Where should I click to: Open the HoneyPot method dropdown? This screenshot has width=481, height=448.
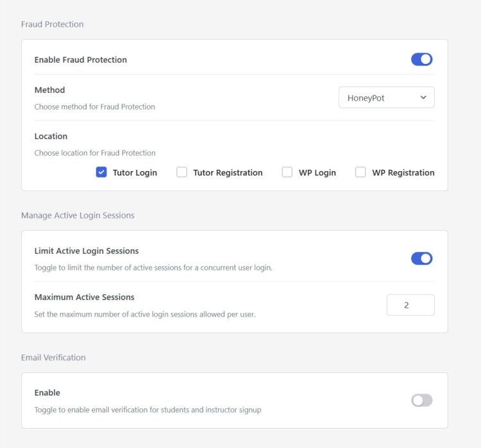(385, 98)
